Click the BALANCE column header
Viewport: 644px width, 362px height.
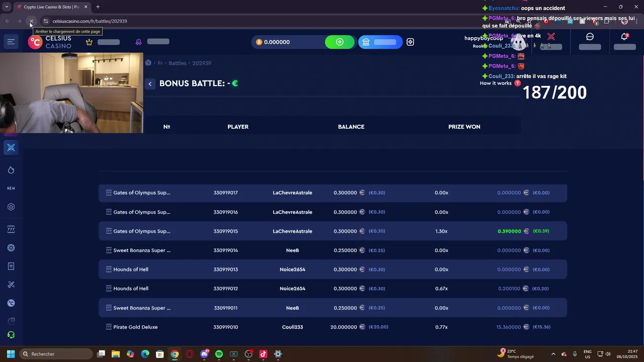click(351, 127)
